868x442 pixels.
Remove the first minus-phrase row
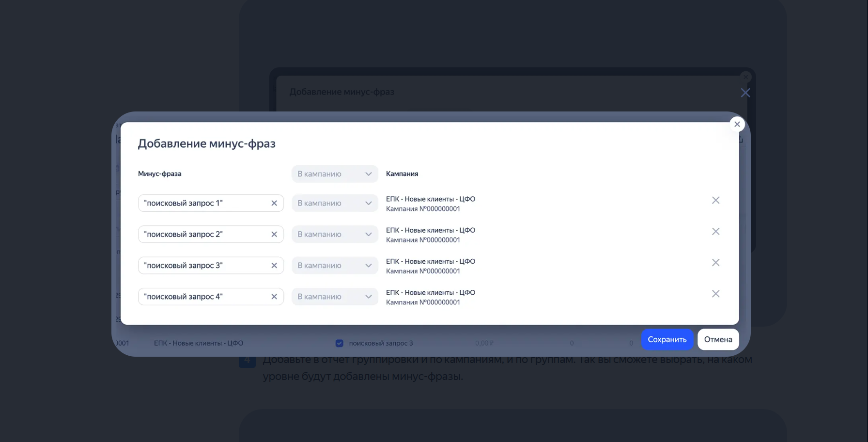(x=716, y=200)
